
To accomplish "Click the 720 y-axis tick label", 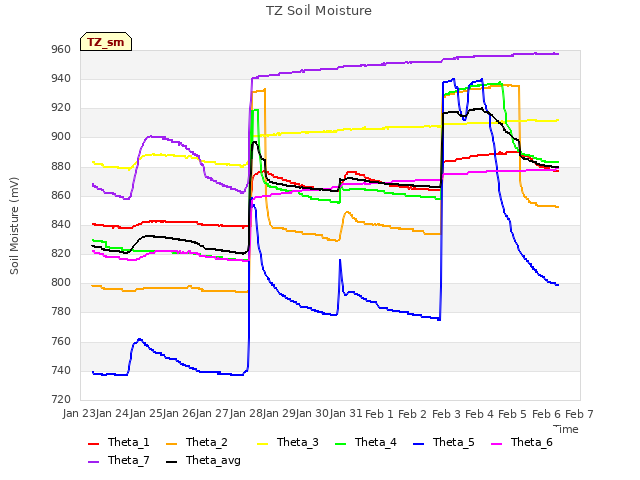I will pyautogui.click(x=61, y=400).
